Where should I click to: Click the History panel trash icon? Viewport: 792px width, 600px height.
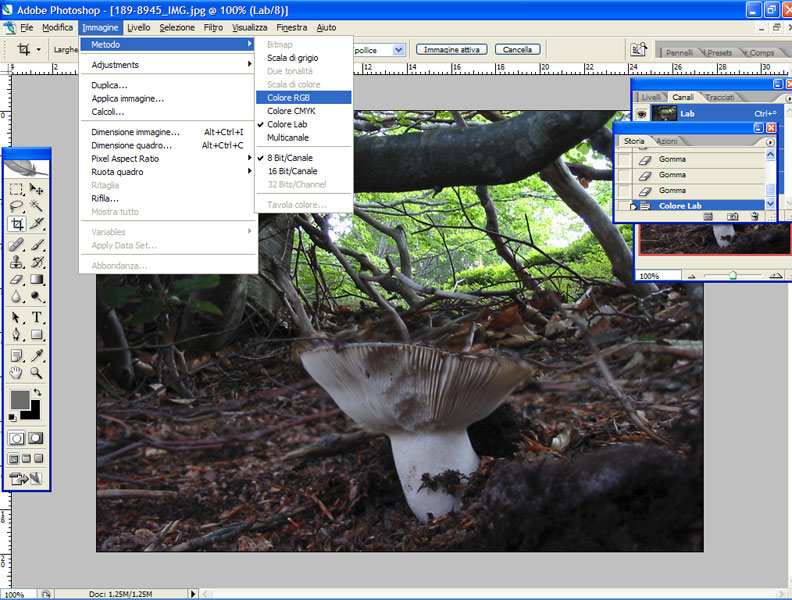click(756, 215)
